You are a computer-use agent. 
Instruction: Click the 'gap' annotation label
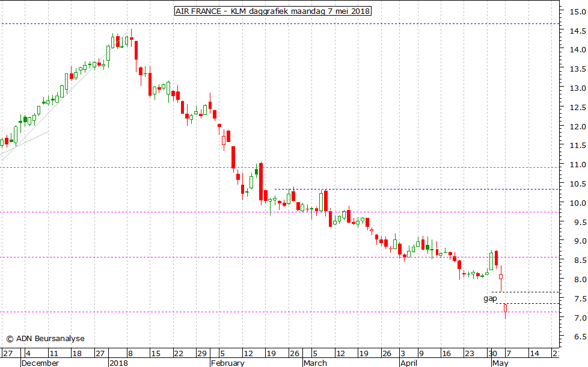coord(490,298)
